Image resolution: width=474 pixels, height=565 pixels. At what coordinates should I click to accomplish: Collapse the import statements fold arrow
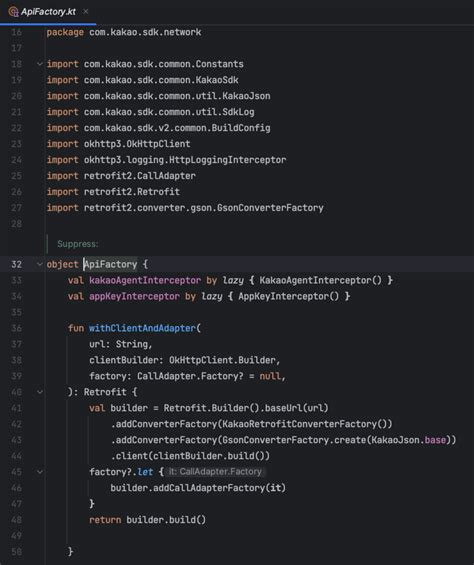pyautogui.click(x=40, y=64)
